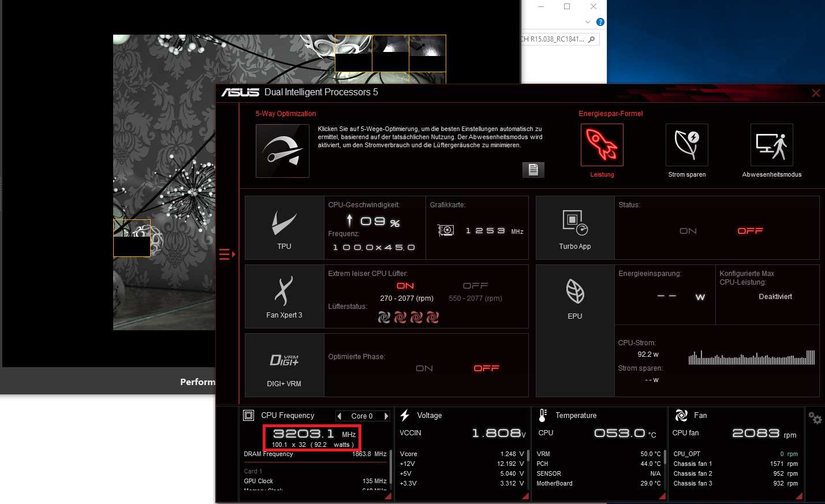Click the 1253 MHz graphics card clock
Viewport: 825px width, 504px height.
(x=494, y=231)
